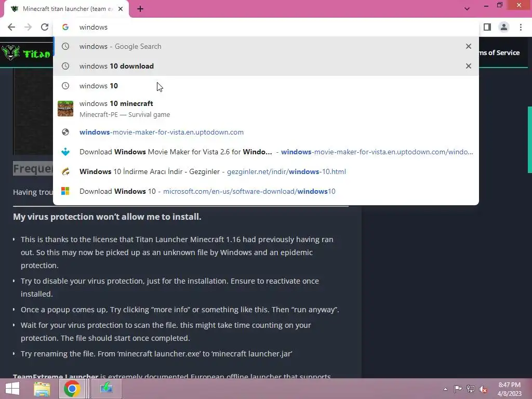Viewport: 532px width, 399px height.
Task: Choose the 'windows 10 download' suggestion
Action: pyautogui.click(x=266, y=66)
